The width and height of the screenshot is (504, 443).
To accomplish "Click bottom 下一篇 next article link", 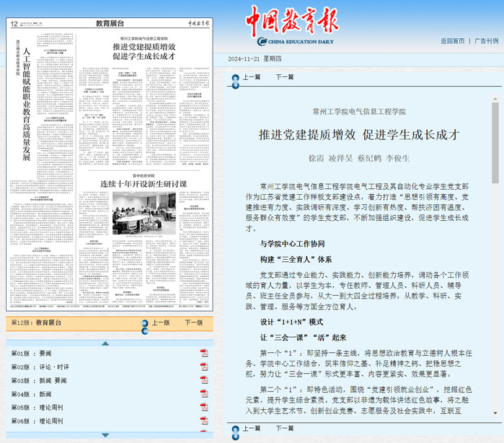I will tap(285, 429).
